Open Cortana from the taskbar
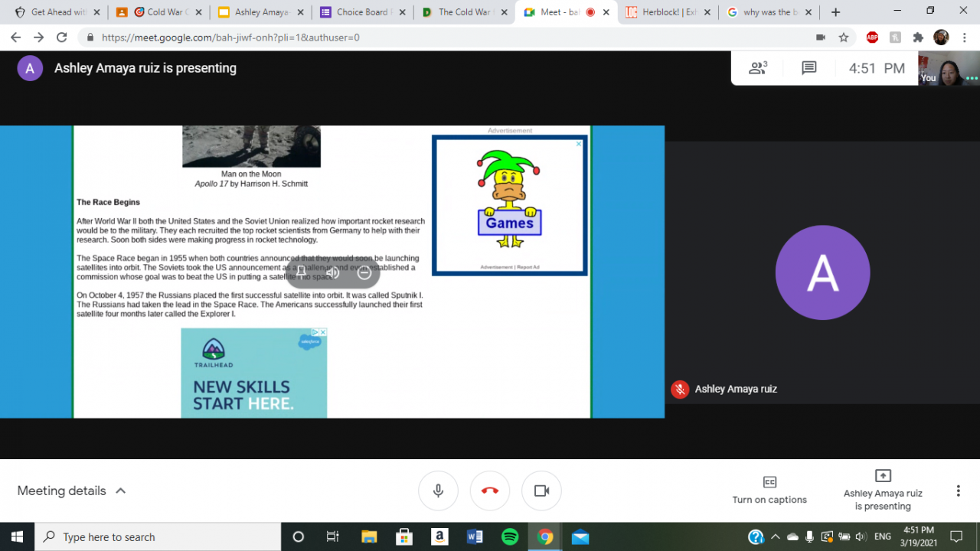Viewport: 980px width, 551px height. point(299,536)
